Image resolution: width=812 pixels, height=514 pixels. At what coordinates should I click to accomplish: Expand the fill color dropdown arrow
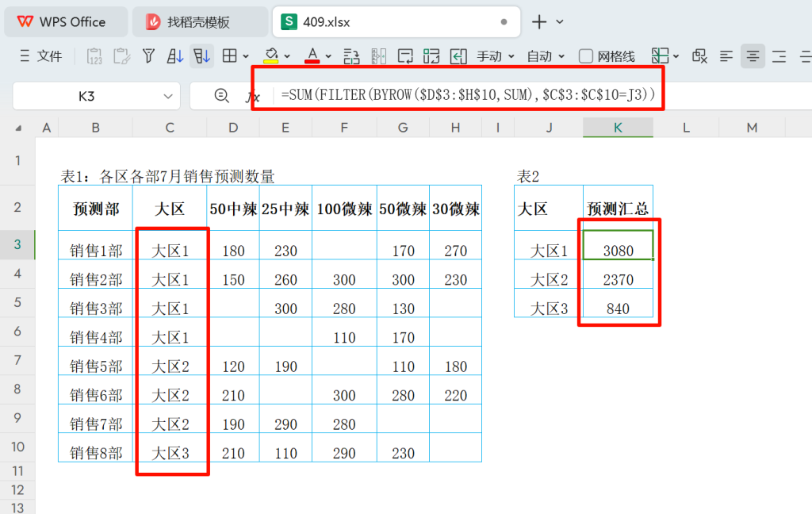(287, 56)
